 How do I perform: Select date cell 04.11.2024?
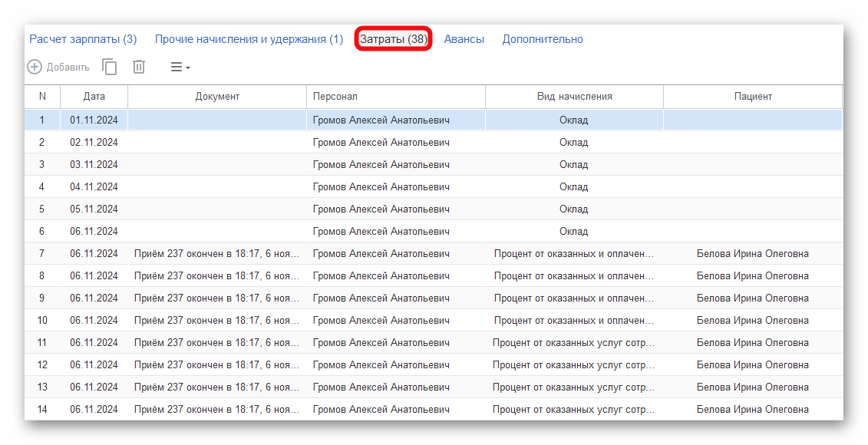pos(94,186)
